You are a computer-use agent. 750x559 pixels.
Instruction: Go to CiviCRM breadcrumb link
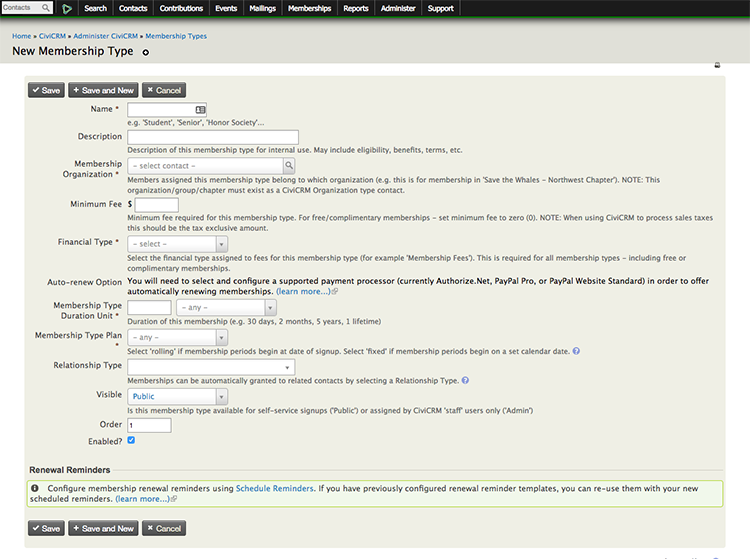52,36
